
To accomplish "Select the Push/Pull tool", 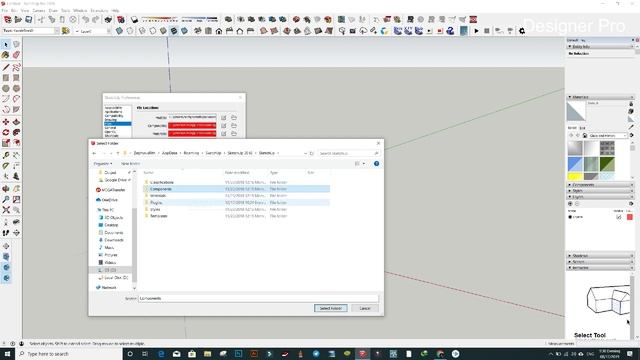I will pos(16,122).
